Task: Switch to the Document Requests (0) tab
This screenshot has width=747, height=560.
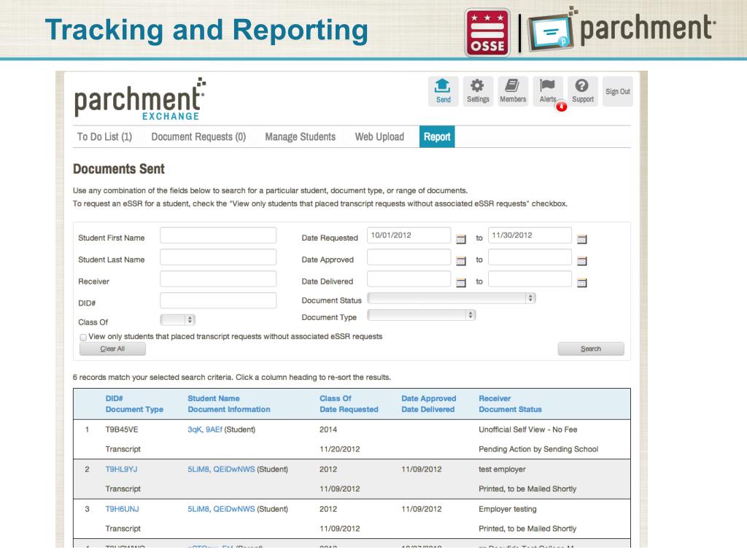Action: (x=198, y=137)
